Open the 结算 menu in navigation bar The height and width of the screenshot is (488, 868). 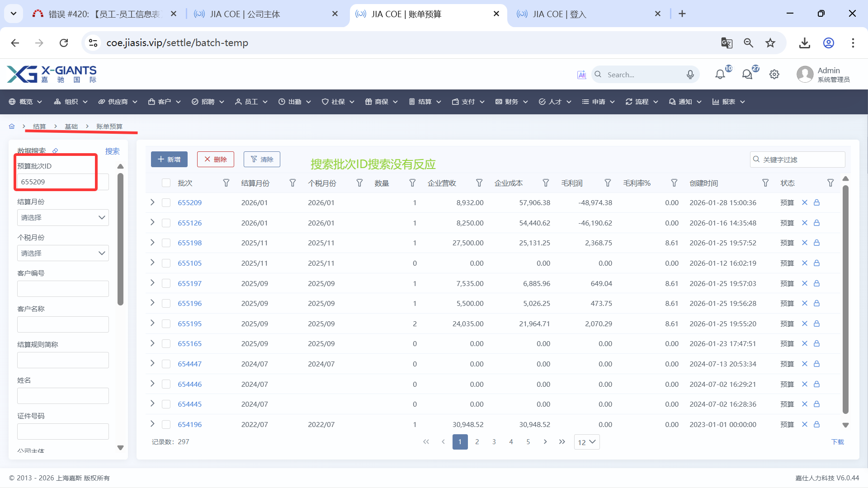[425, 102]
